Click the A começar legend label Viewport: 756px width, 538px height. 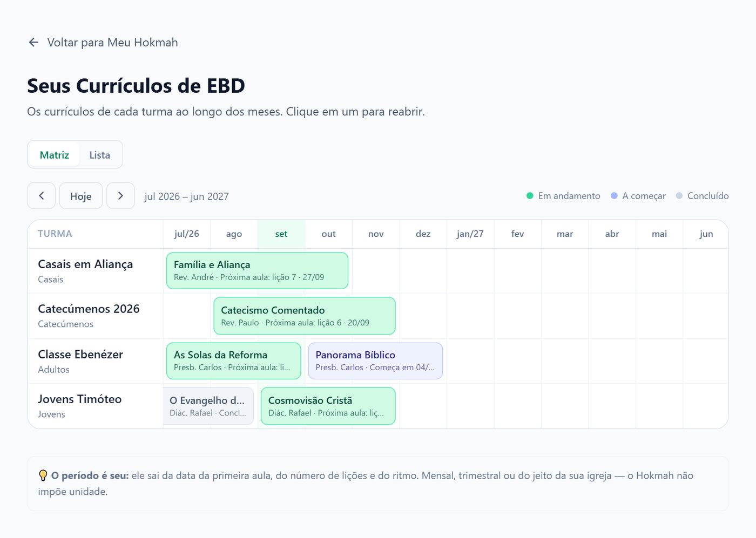(x=644, y=196)
